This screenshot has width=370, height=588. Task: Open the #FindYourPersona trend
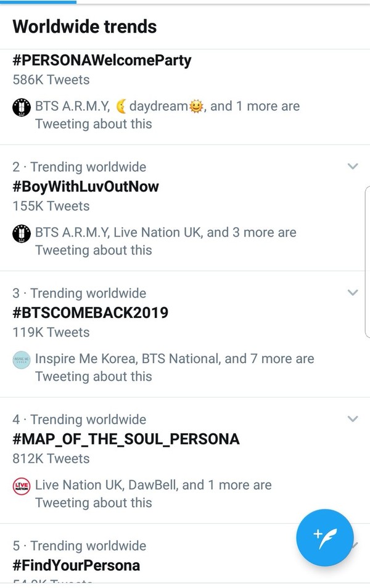pyautogui.click(x=76, y=565)
